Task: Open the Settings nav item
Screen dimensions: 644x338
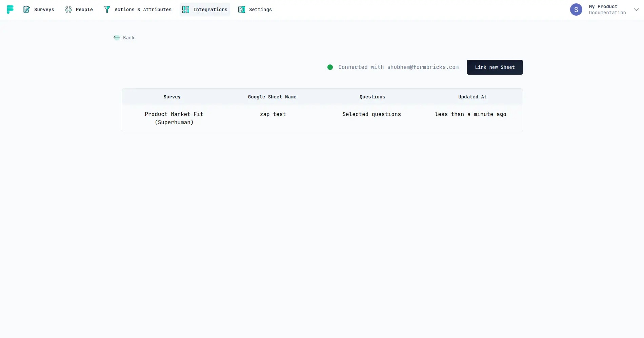Action: (x=255, y=10)
